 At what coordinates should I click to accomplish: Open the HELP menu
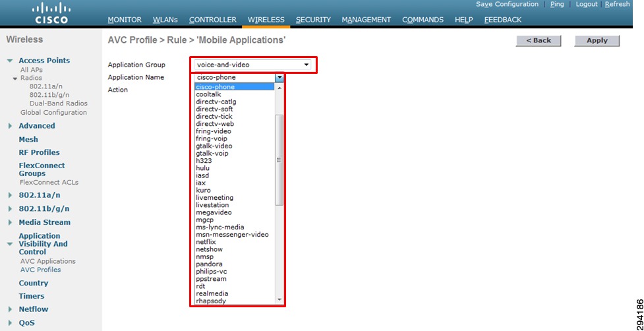click(463, 20)
